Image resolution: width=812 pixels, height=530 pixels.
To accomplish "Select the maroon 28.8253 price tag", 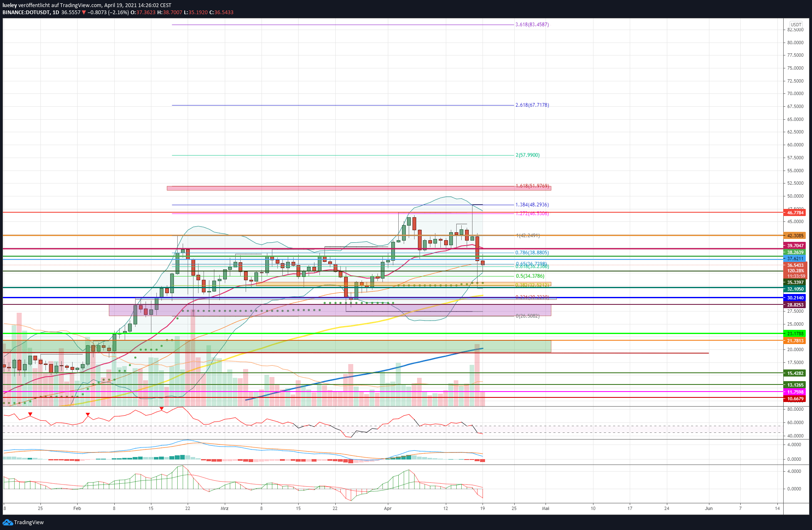I will tap(795, 305).
